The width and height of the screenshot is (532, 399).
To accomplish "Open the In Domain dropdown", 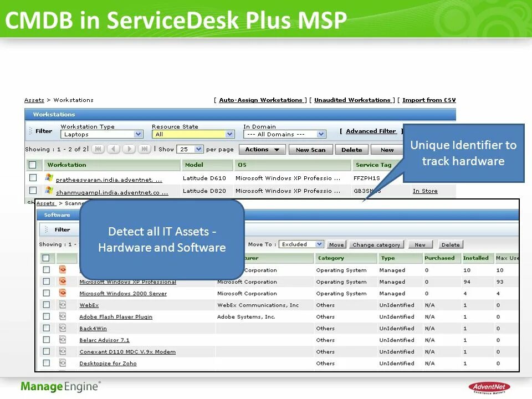I will (x=285, y=134).
